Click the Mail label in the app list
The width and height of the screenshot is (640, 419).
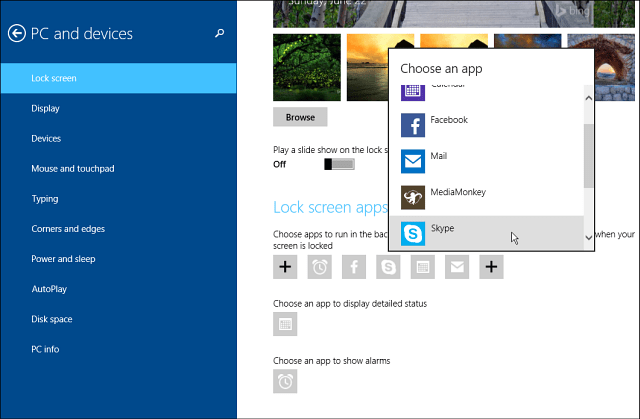coord(439,156)
